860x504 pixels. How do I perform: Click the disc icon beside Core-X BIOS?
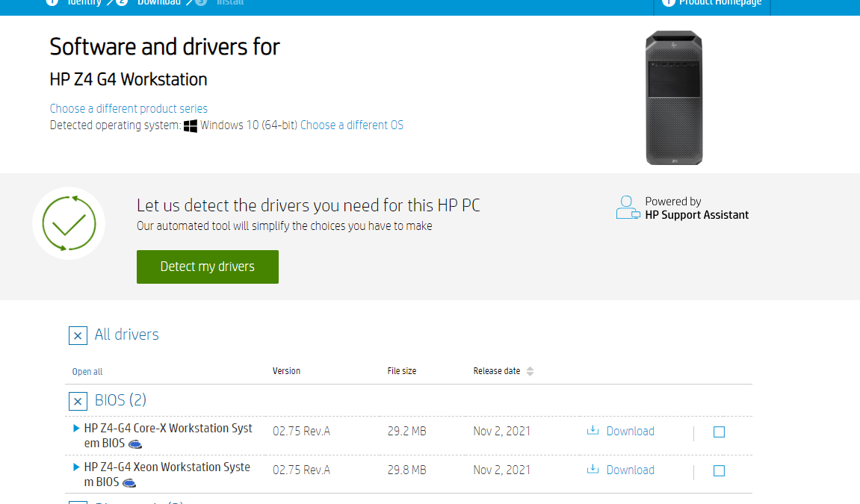point(135,444)
